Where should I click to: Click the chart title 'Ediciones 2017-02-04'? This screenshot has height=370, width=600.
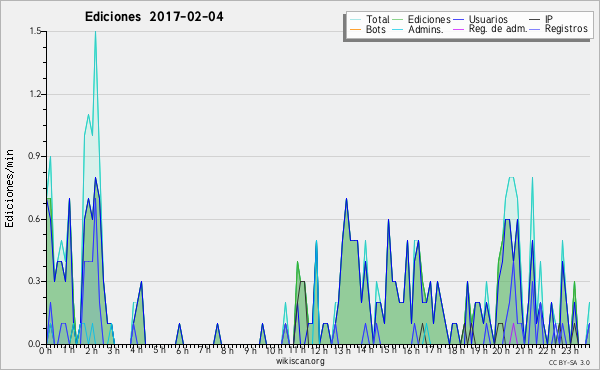(x=154, y=17)
